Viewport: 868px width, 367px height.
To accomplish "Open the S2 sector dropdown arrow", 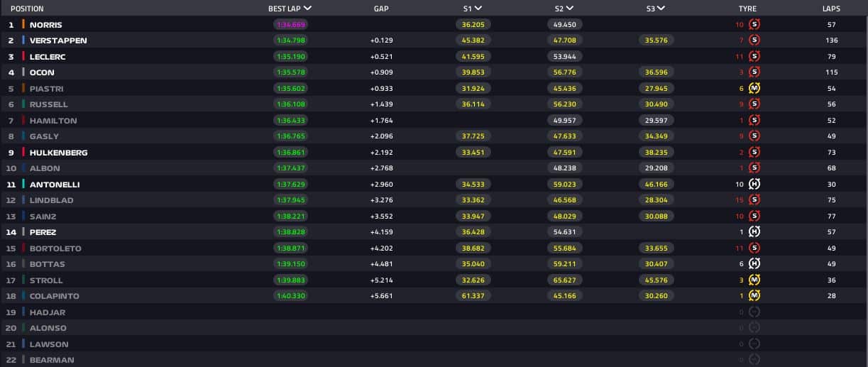I will click(570, 9).
